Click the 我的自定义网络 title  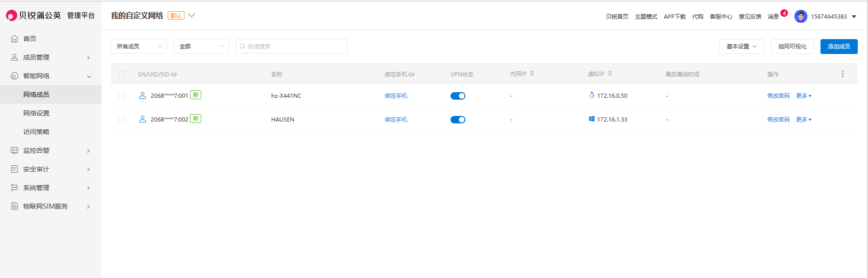(x=137, y=16)
